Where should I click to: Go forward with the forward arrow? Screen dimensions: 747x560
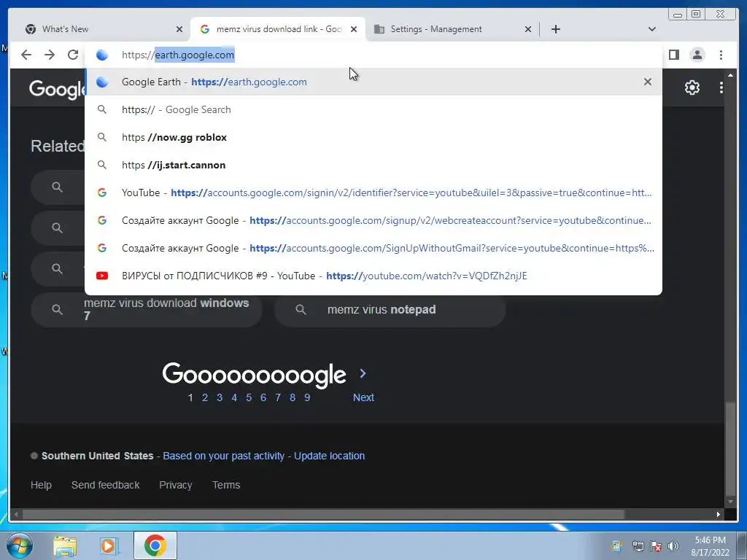click(50, 55)
